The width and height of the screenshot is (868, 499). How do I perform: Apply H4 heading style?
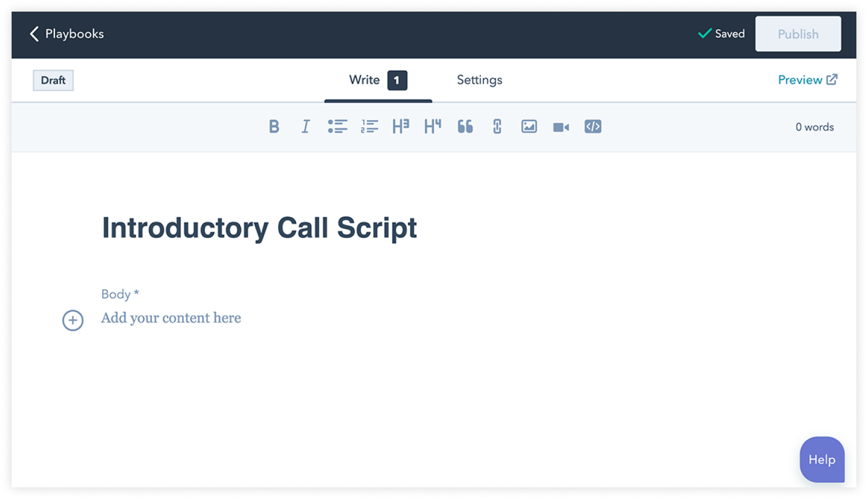(x=432, y=126)
